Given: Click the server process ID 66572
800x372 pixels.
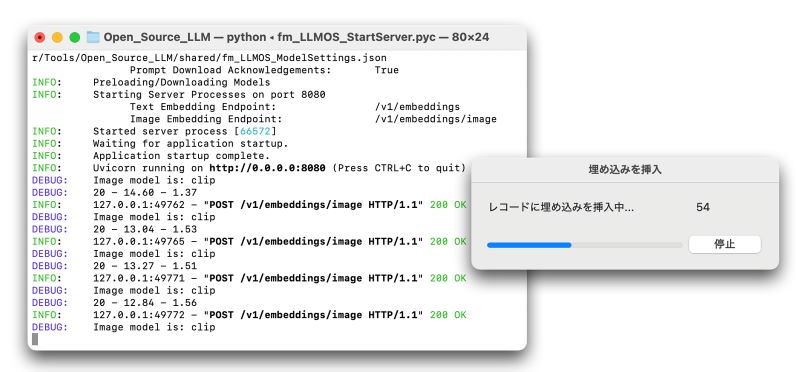Looking at the screenshot, I should point(255,131).
